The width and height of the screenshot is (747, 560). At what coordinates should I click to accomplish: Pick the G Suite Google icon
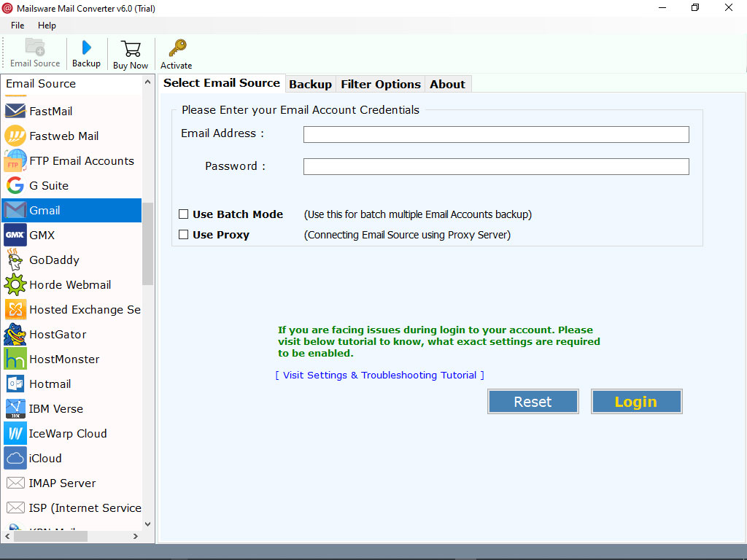coord(15,185)
